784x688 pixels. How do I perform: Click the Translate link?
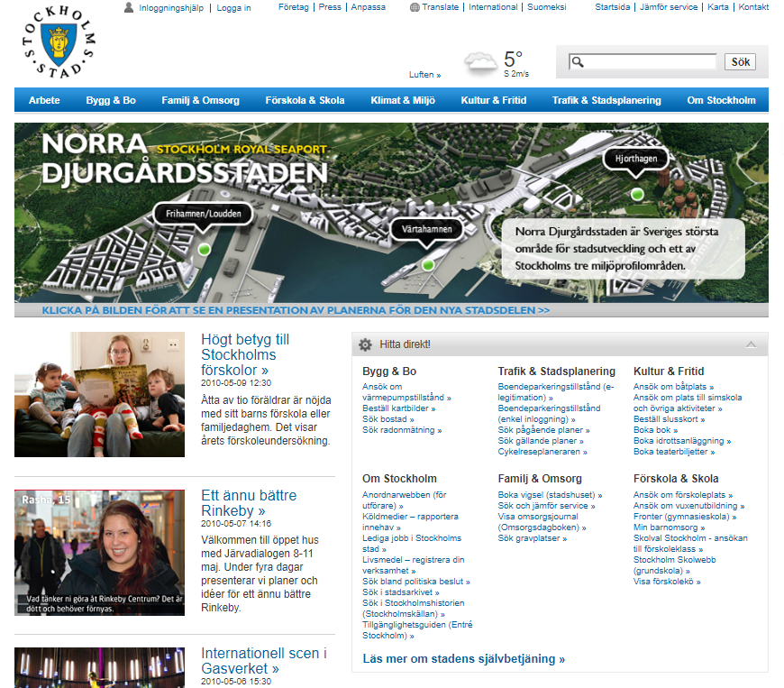point(440,7)
